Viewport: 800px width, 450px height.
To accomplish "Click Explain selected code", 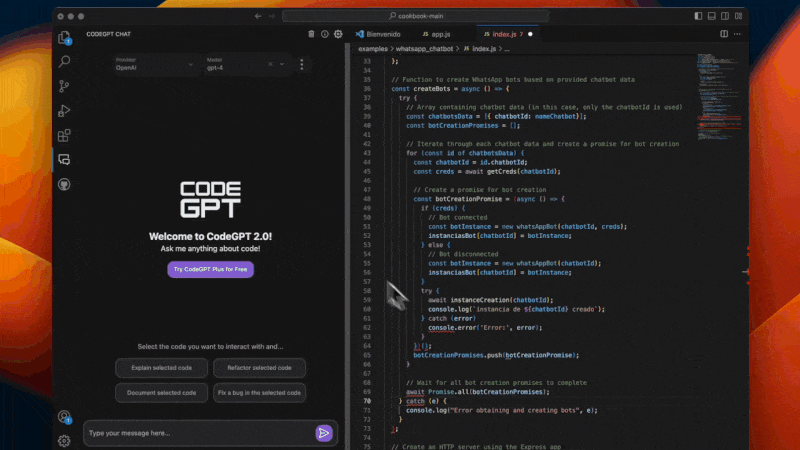I will [162, 368].
